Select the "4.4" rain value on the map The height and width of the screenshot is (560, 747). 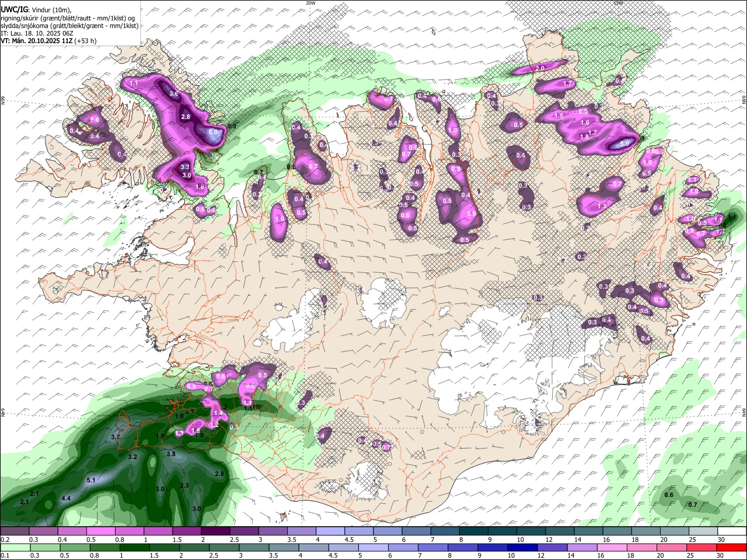(x=66, y=498)
